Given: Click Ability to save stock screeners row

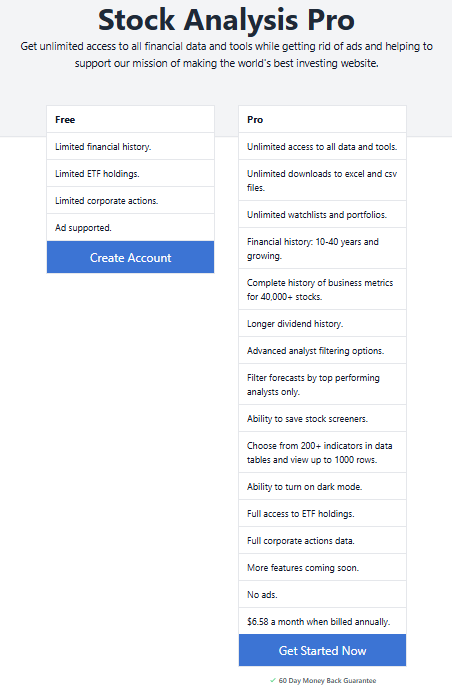Looking at the screenshot, I should coord(322,418).
